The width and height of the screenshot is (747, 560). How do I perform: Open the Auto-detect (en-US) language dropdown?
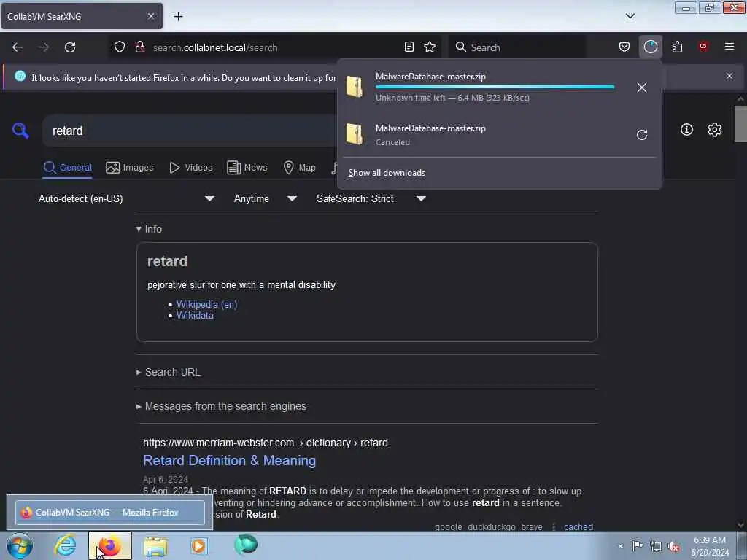coord(125,198)
